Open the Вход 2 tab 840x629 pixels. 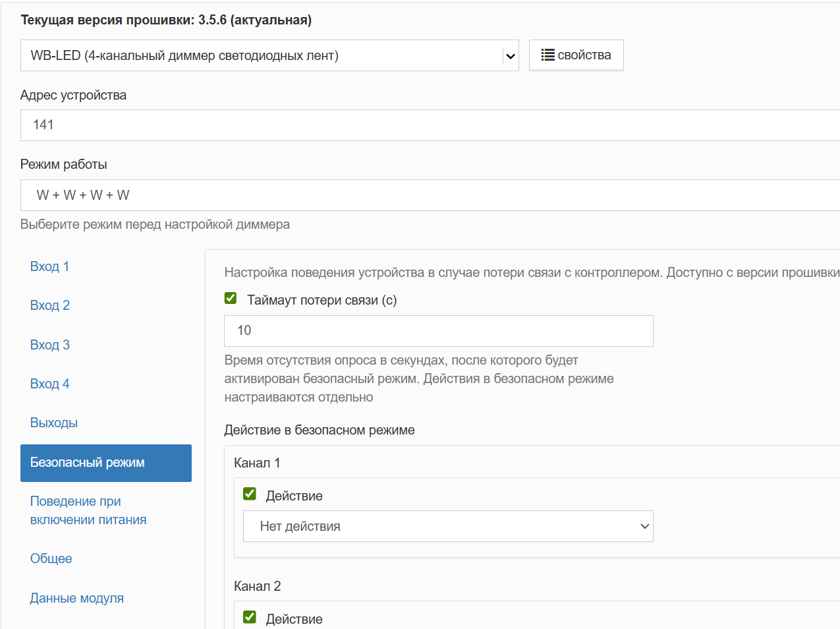click(x=49, y=305)
